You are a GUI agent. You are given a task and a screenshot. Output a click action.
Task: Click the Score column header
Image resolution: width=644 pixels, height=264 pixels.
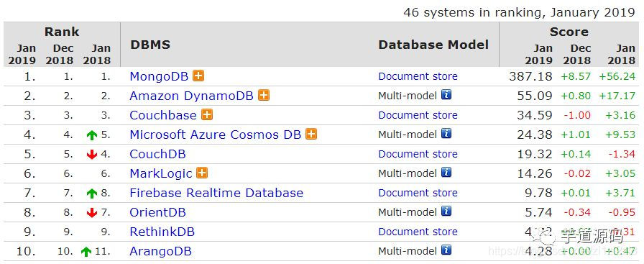click(x=569, y=32)
